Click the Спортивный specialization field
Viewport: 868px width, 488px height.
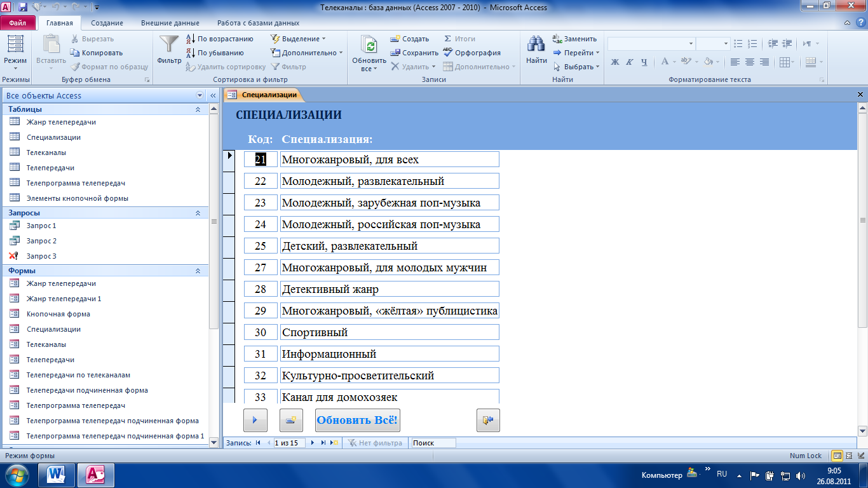[390, 332]
